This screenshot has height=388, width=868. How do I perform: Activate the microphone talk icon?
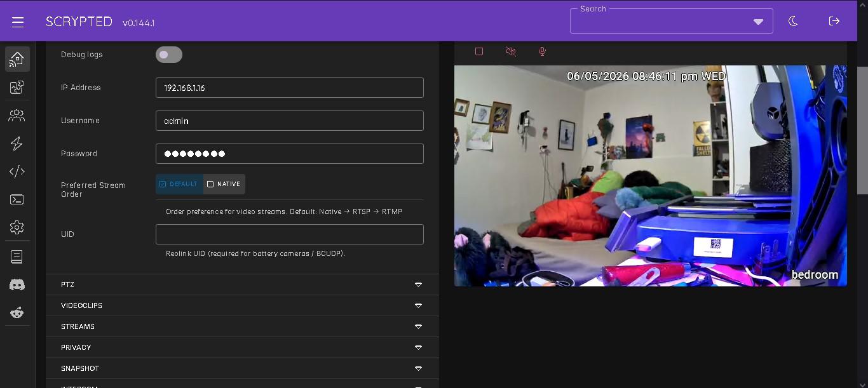pyautogui.click(x=542, y=51)
